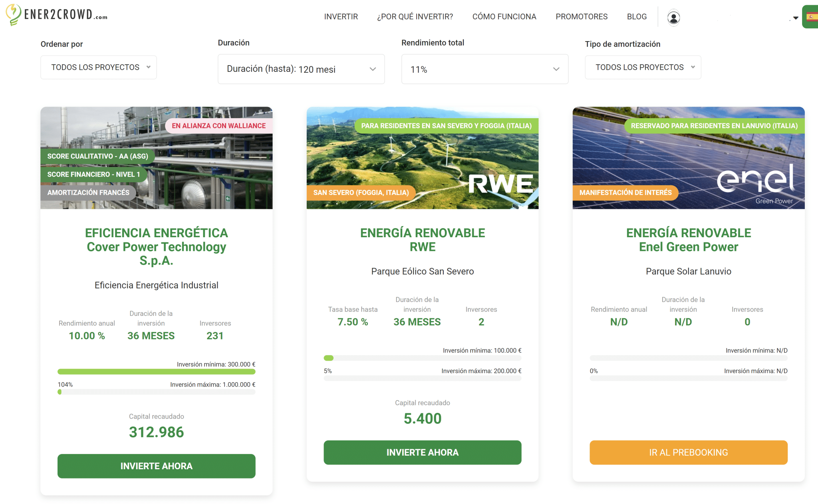
Task: Click Inversión mínima: 100.000 € text
Action: click(482, 351)
